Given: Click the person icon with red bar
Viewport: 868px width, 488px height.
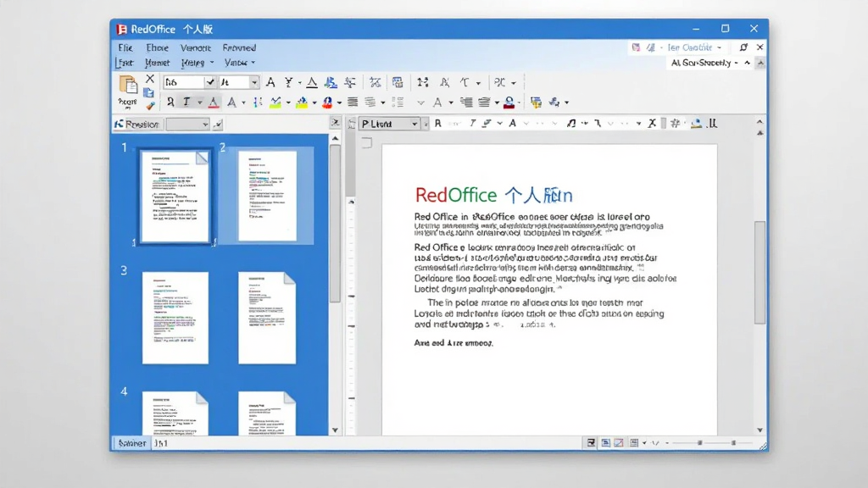Looking at the screenshot, I should click(509, 103).
